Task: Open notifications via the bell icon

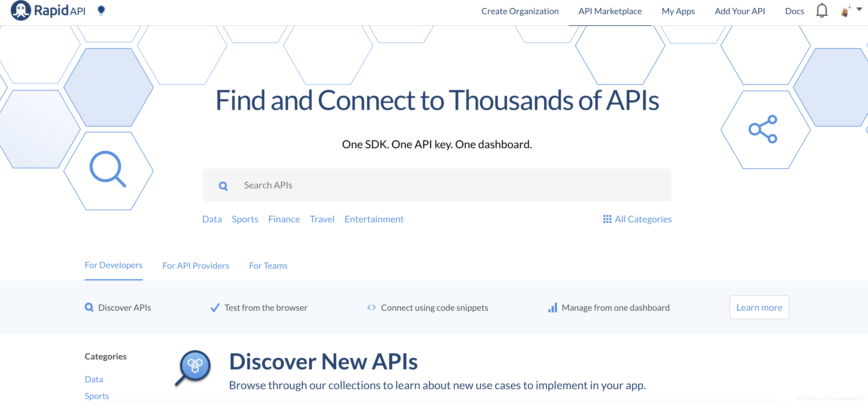Action: tap(822, 11)
